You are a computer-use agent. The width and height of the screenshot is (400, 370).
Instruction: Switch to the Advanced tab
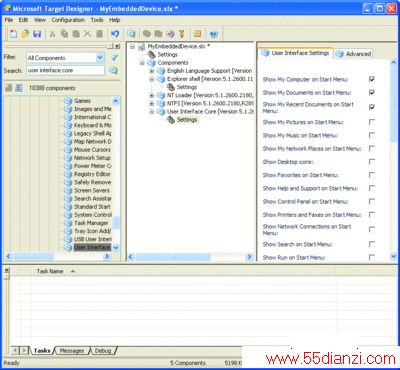point(353,54)
